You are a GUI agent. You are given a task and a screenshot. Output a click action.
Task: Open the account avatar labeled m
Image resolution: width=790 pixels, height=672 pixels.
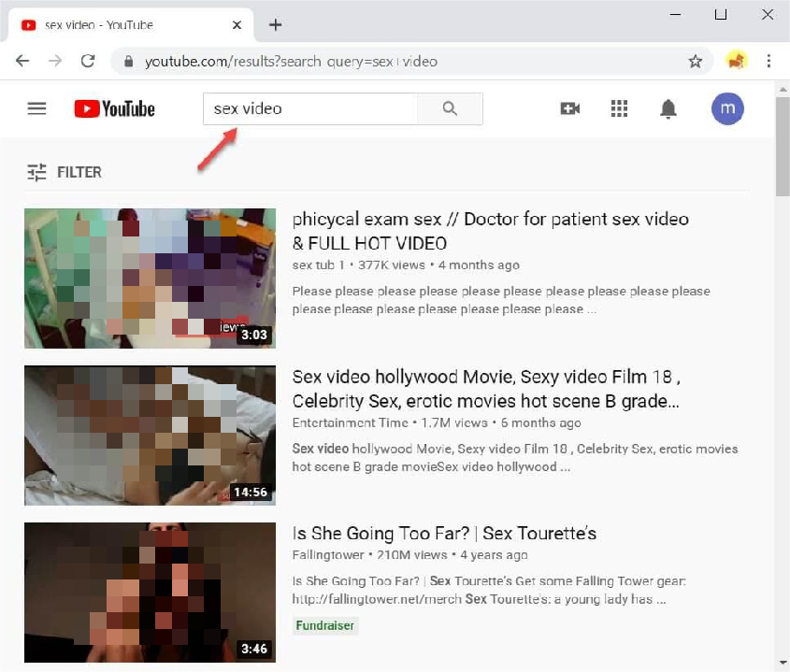coord(727,108)
